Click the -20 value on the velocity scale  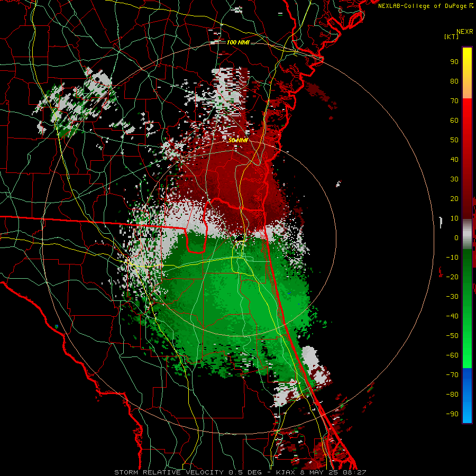click(x=452, y=277)
